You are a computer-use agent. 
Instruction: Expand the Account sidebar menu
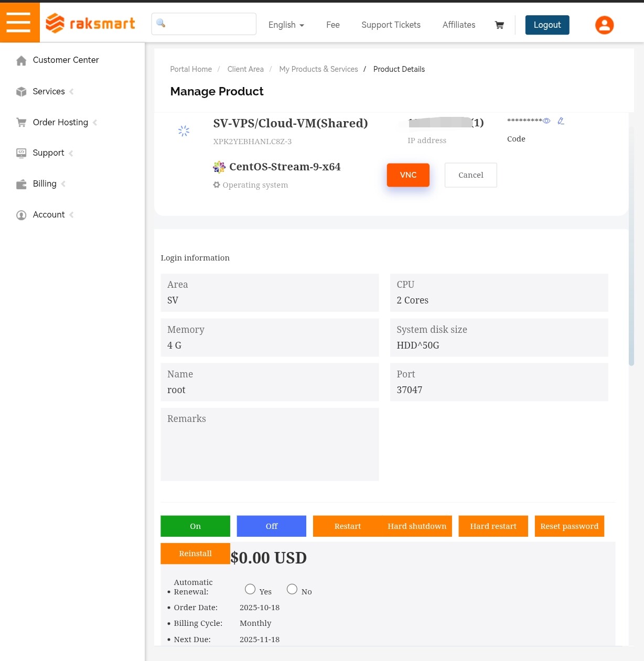coord(49,215)
